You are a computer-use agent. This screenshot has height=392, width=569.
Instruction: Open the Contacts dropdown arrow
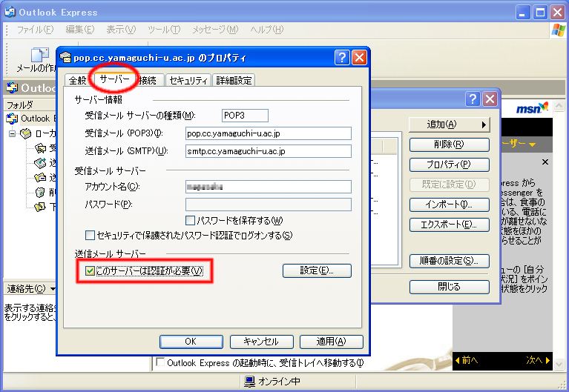(x=53, y=289)
